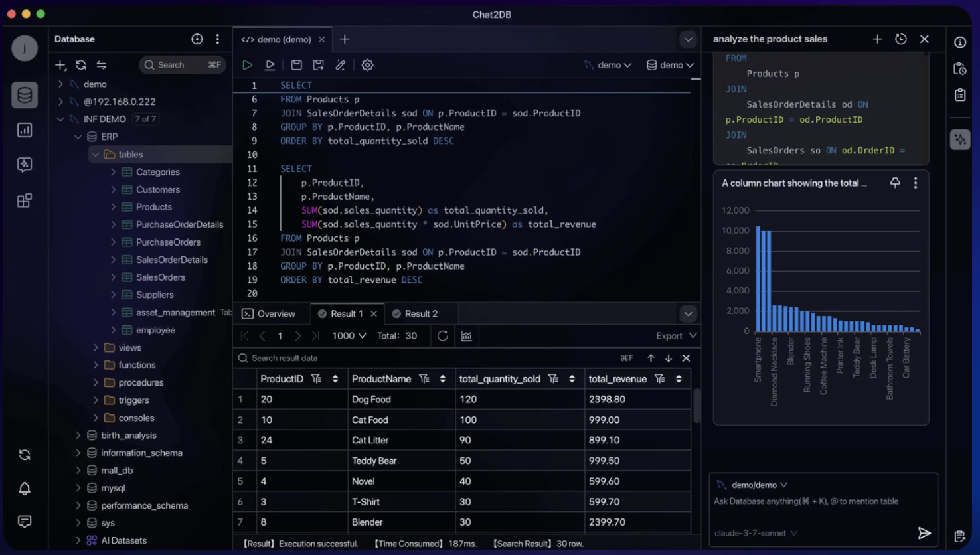Open editor settings gear icon

click(x=367, y=65)
